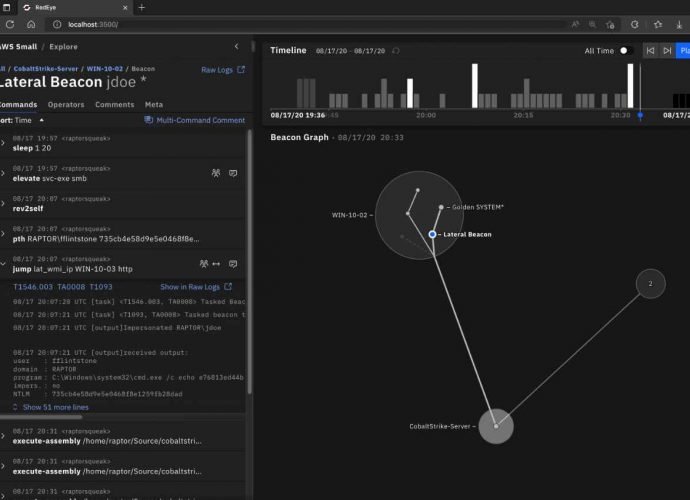Reset the timeline date range icon

396,51
